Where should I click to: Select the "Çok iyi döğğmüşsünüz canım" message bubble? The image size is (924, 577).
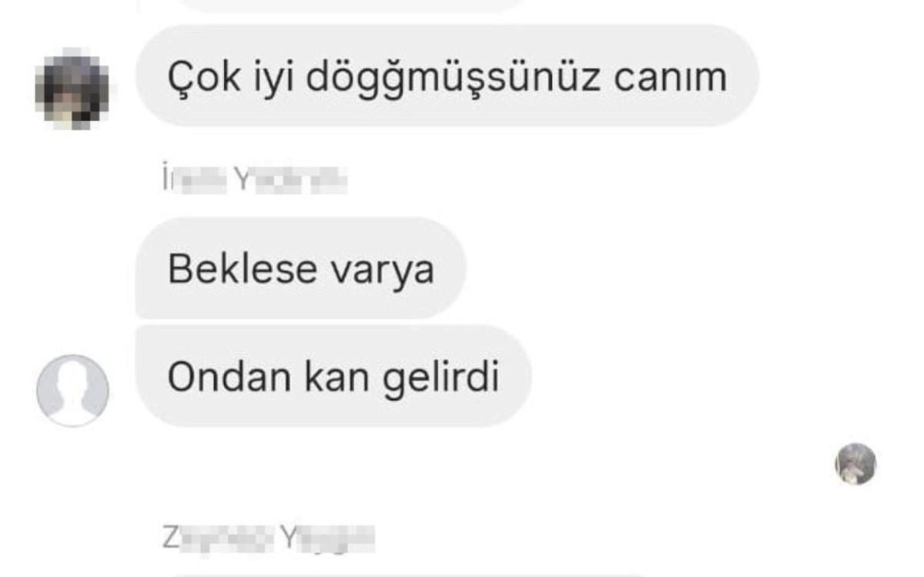(447, 75)
